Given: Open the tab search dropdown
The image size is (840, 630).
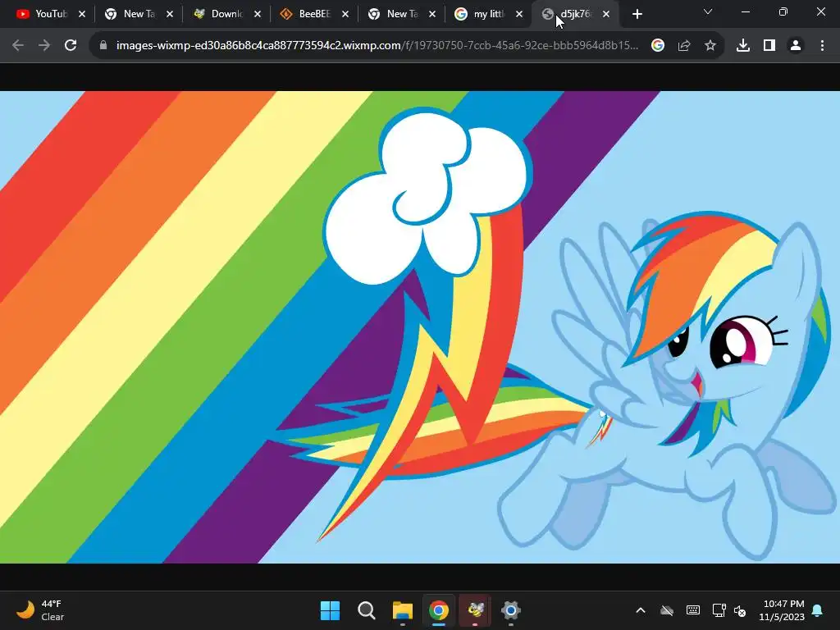Looking at the screenshot, I should (x=708, y=11).
